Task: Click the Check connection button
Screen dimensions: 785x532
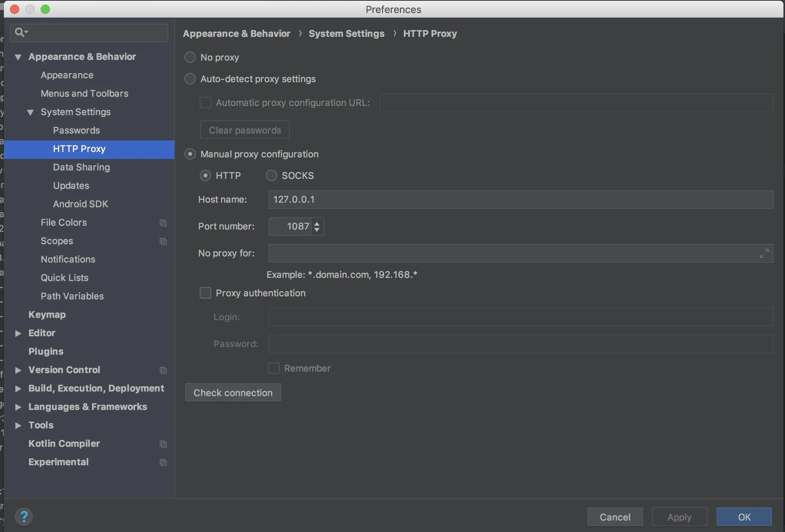Action: [233, 392]
